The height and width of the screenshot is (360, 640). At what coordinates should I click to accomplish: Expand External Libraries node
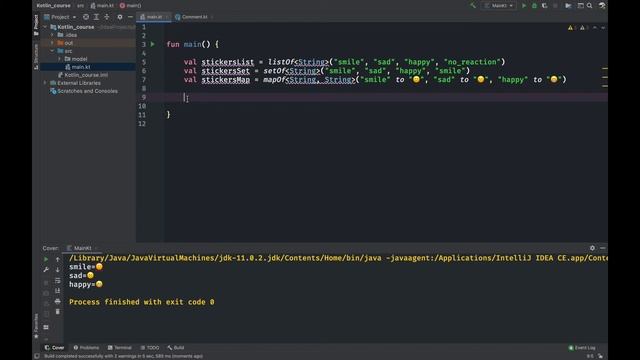(45, 83)
